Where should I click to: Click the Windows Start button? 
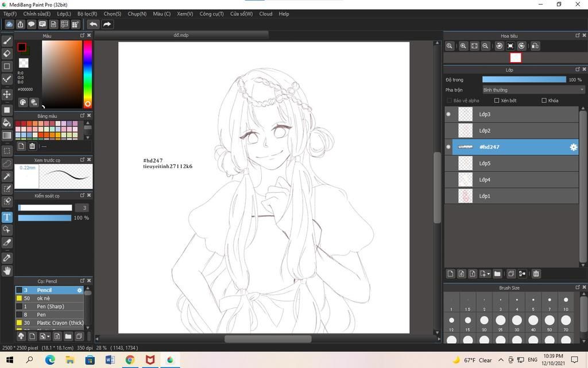[10, 360]
